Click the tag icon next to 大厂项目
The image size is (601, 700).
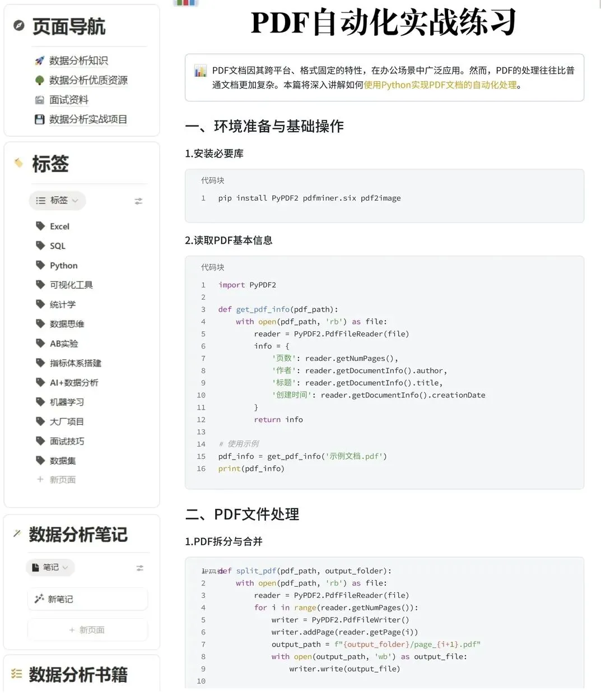(40, 421)
